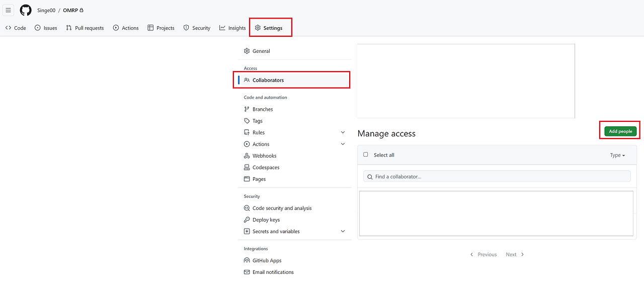The width and height of the screenshot is (644, 288).
Task: Expand the Rules section chevron
Action: click(x=343, y=132)
